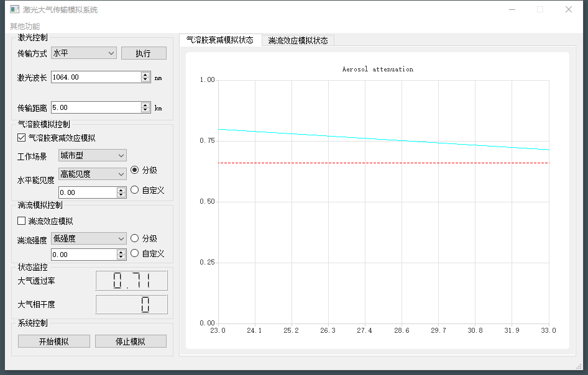This screenshot has height=375, width=588.
Task: Decrease 水平能见度 custom value with down arrow
Action: pyautogui.click(x=121, y=195)
